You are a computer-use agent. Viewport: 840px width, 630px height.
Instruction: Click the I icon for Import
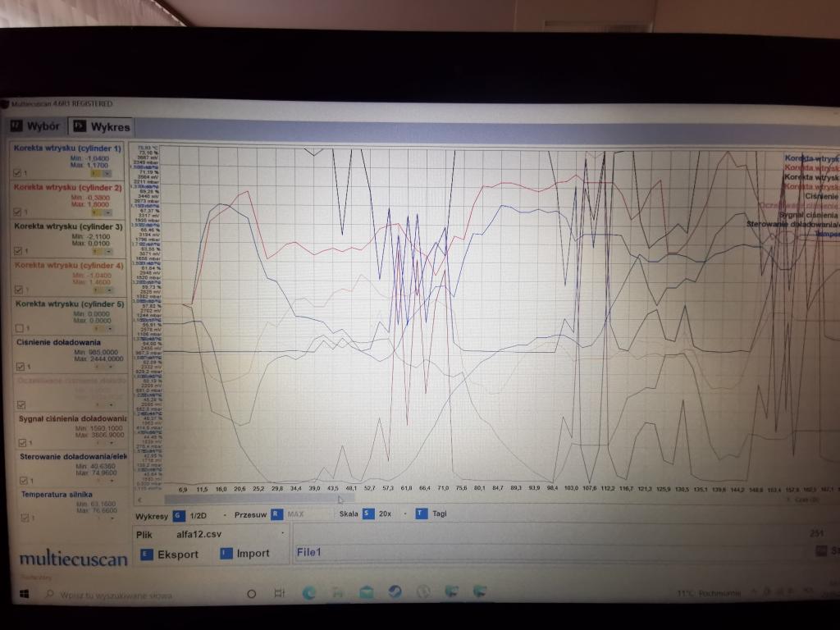pyautogui.click(x=226, y=554)
